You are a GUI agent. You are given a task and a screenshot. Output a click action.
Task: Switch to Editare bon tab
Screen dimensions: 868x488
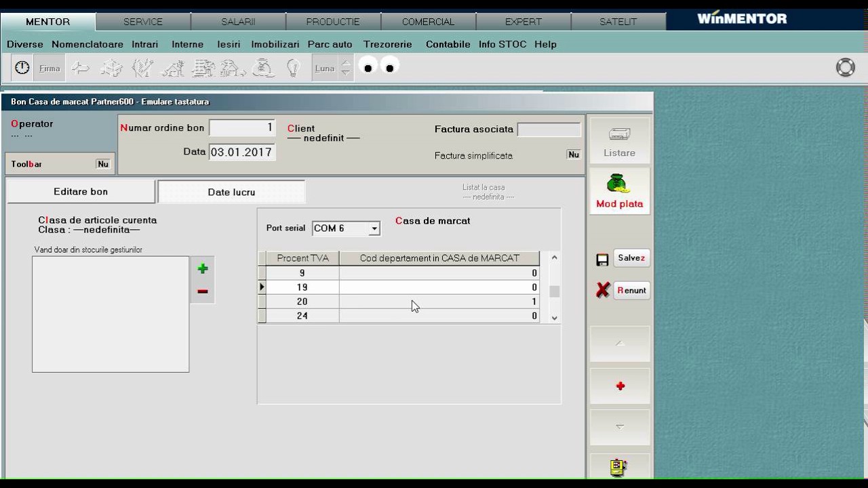click(81, 192)
